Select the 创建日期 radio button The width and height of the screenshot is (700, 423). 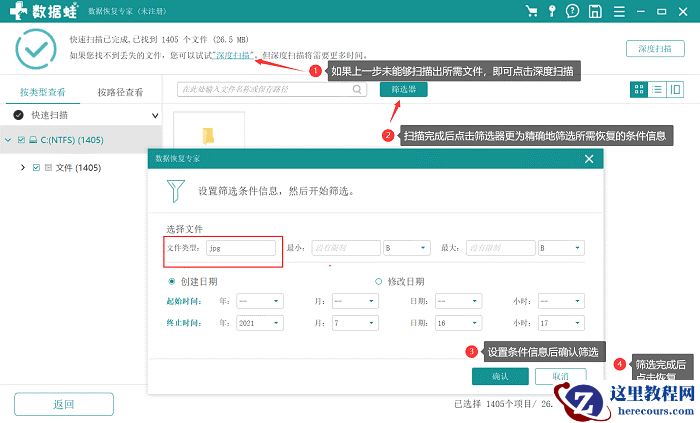click(171, 282)
